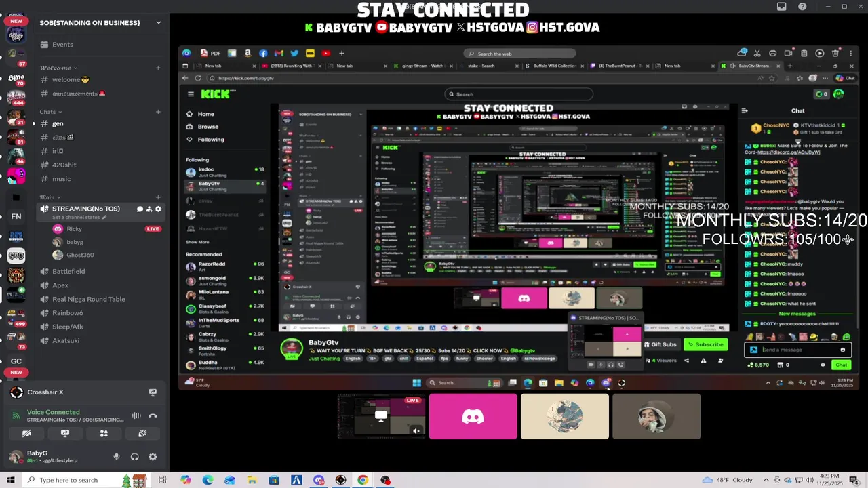Add a channel in Chats category
The width and height of the screenshot is (868, 488).
tap(158, 112)
